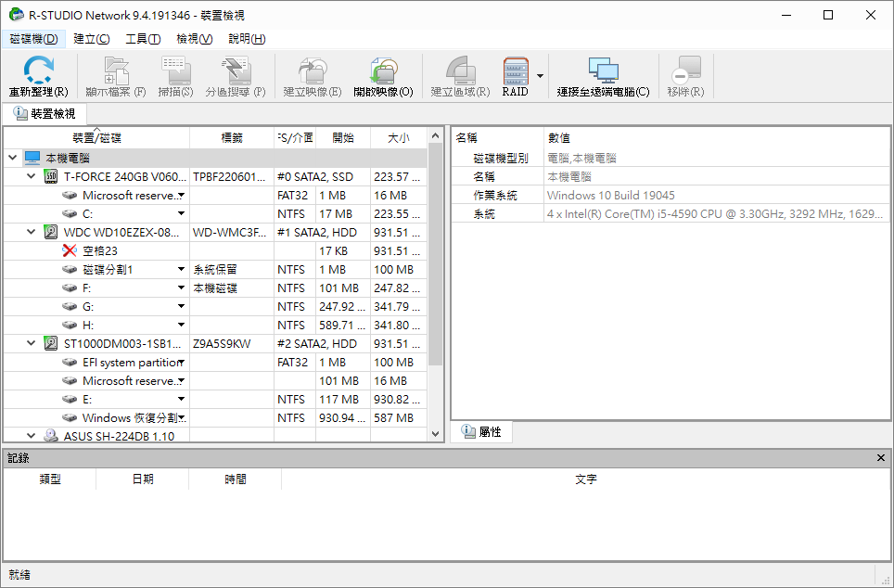Click the 數值 properties column header
This screenshot has width=894, height=588.
(716, 137)
